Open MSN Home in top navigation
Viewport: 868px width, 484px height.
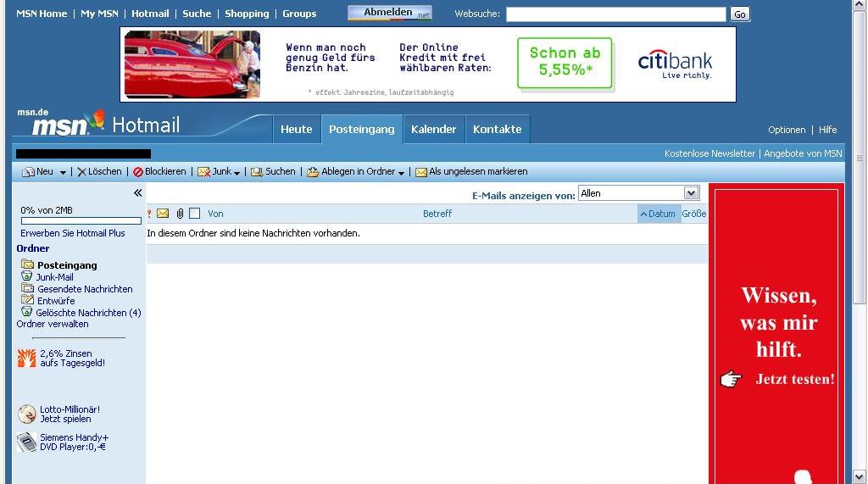tap(42, 14)
